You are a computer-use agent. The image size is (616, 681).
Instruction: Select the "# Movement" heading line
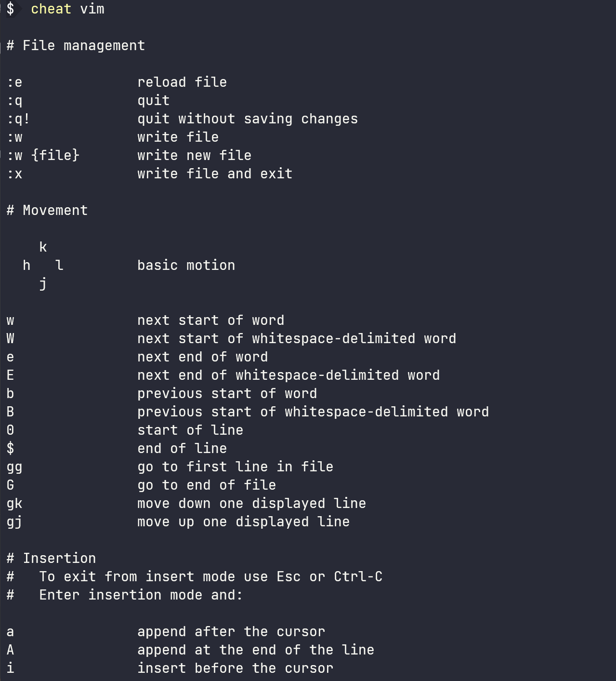click(47, 211)
